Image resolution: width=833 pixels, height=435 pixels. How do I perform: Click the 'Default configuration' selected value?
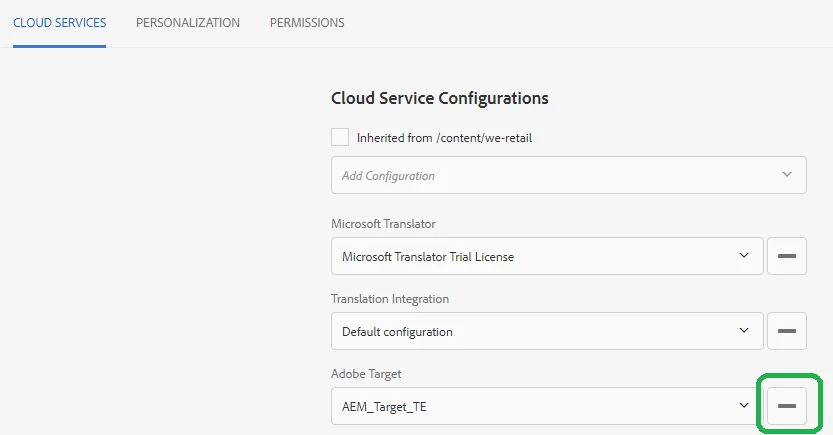coord(397,332)
